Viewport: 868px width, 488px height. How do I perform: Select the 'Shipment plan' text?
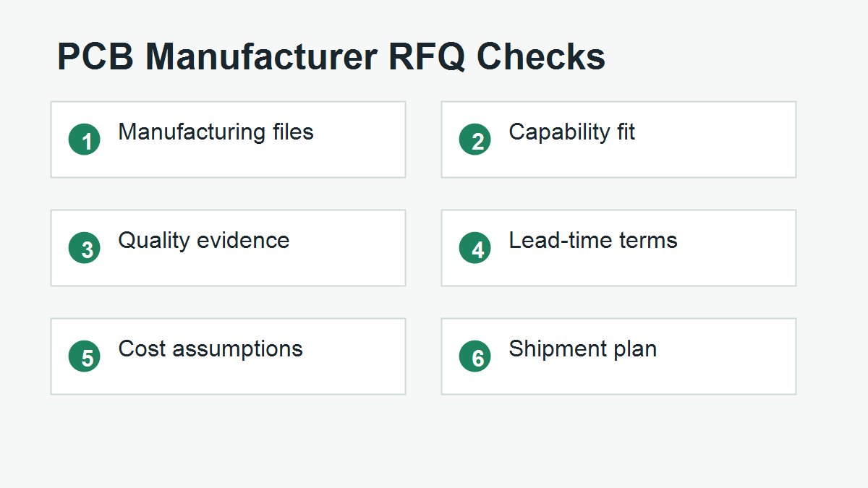point(583,349)
